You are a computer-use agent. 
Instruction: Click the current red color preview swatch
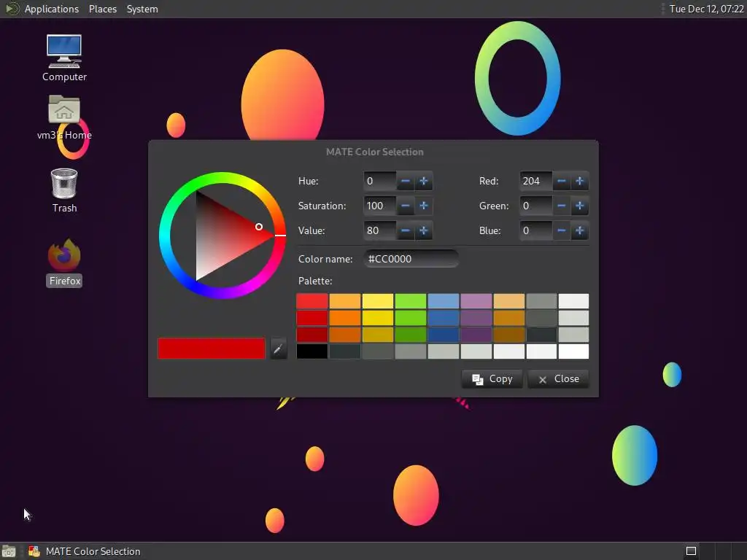coord(212,349)
